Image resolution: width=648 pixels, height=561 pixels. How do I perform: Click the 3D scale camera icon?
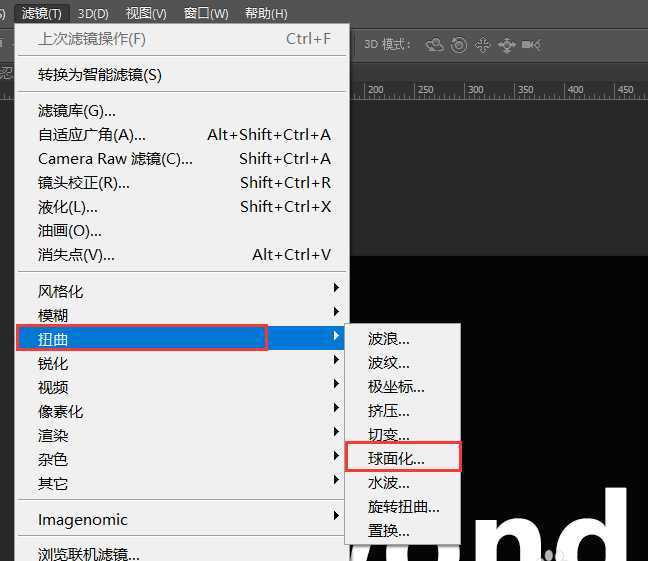coord(532,45)
